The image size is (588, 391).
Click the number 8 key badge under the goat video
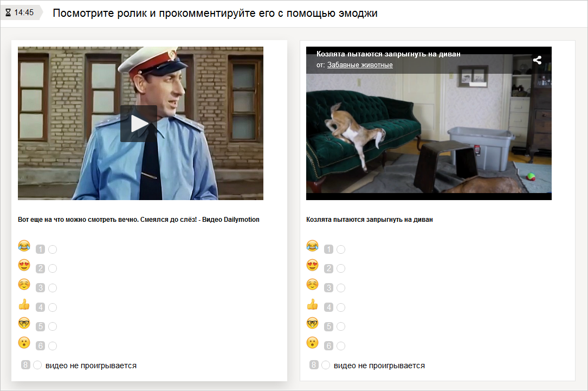click(314, 365)
